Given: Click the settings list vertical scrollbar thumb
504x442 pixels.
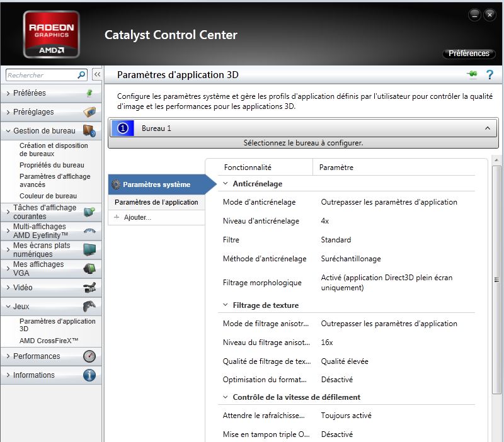Looking at the screenshot, I should [x=496, y=280].
